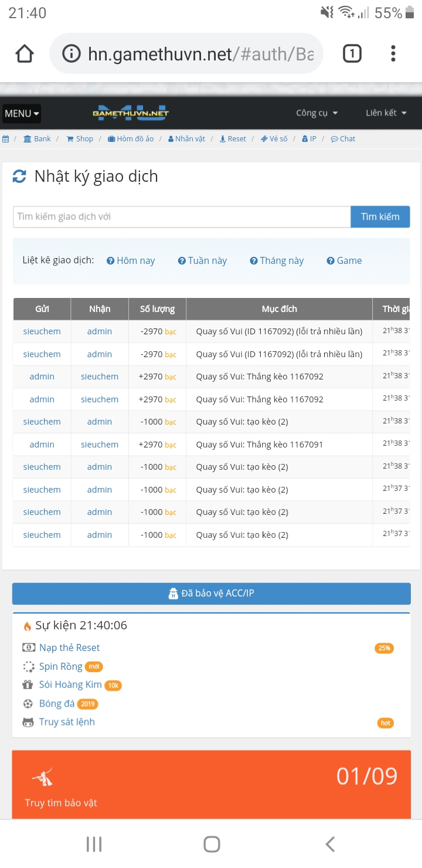Click the Tìm kiếm search button
Viewport: 422px width, 868px height.
[380, 216]
